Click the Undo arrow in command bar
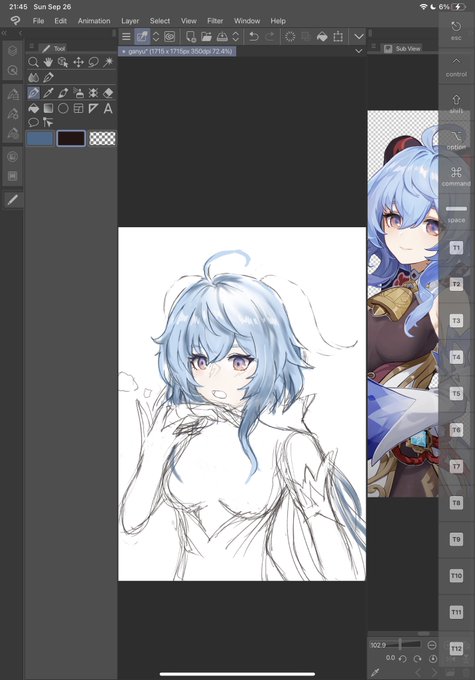This screenshot has width=475, height=680. [x=254, y=37]
